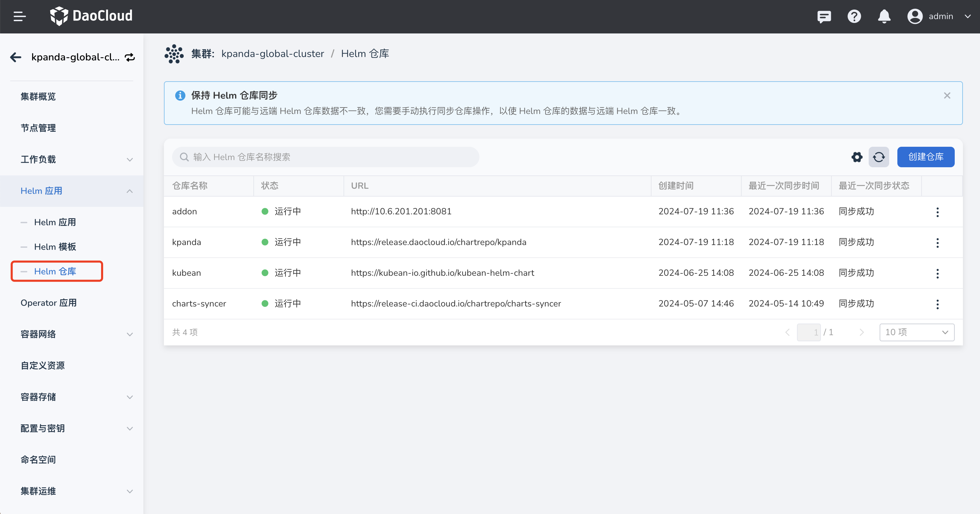Screen dimensions: 980x514
Task: Click the hamburger menu icon
Action: pyautogui.click(x=19, y=16)
